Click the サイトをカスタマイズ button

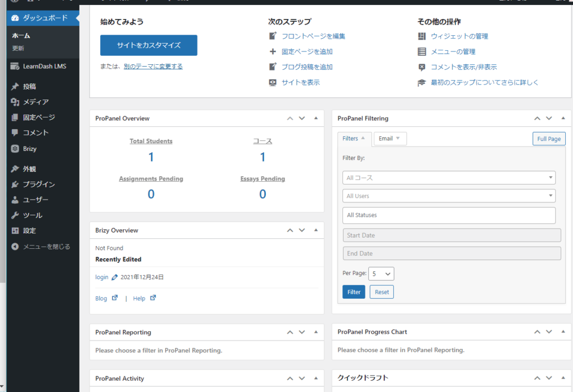[x=148, y=45]
